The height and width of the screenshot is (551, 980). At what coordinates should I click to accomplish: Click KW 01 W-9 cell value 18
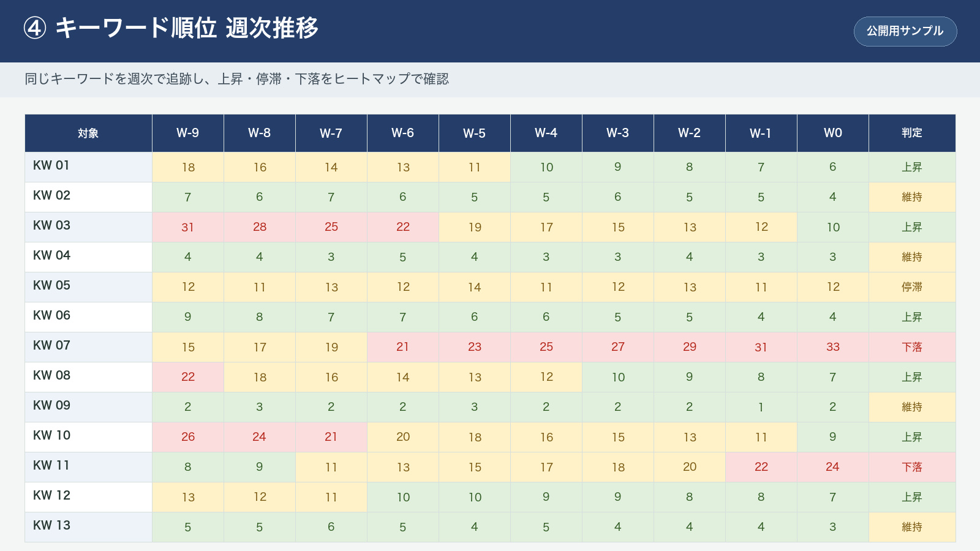(x=188, y=167)
